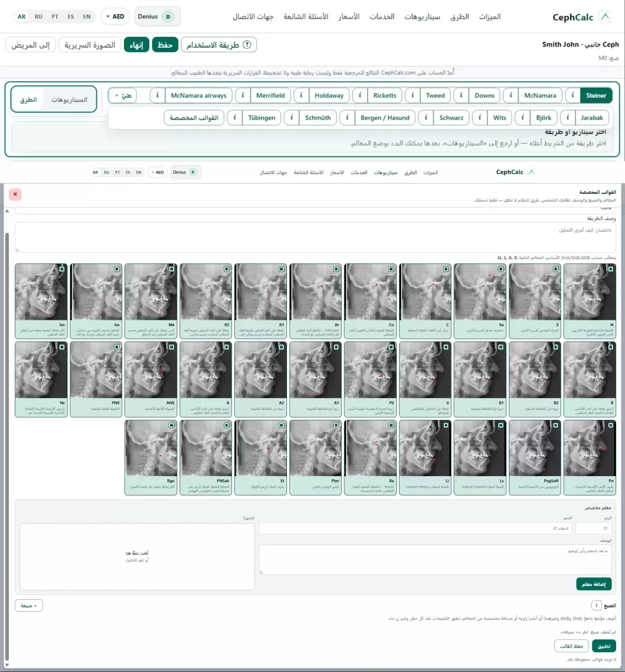Open الخدمات in lower header navigation
625x672 pixels.
coord(359,172)
